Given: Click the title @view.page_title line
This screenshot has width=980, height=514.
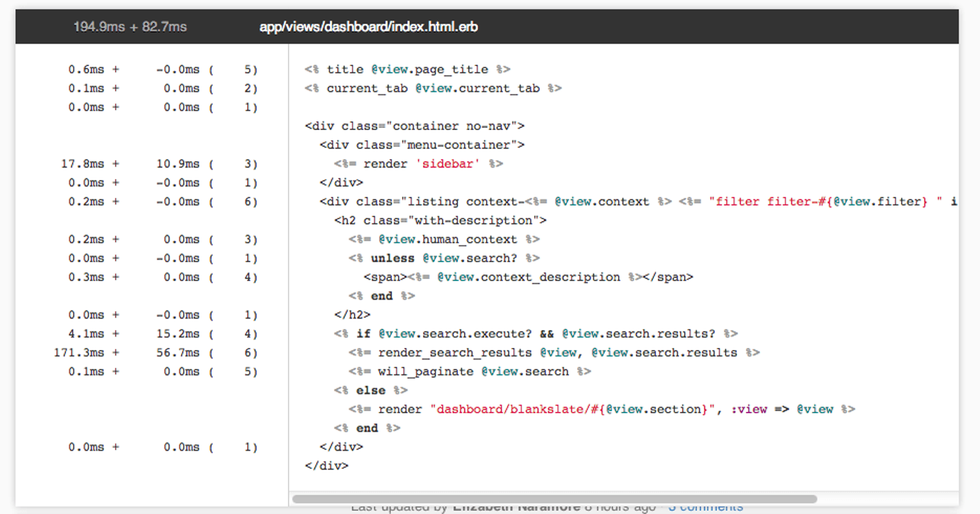Looking at the screenshot, I should click(407, 69).
